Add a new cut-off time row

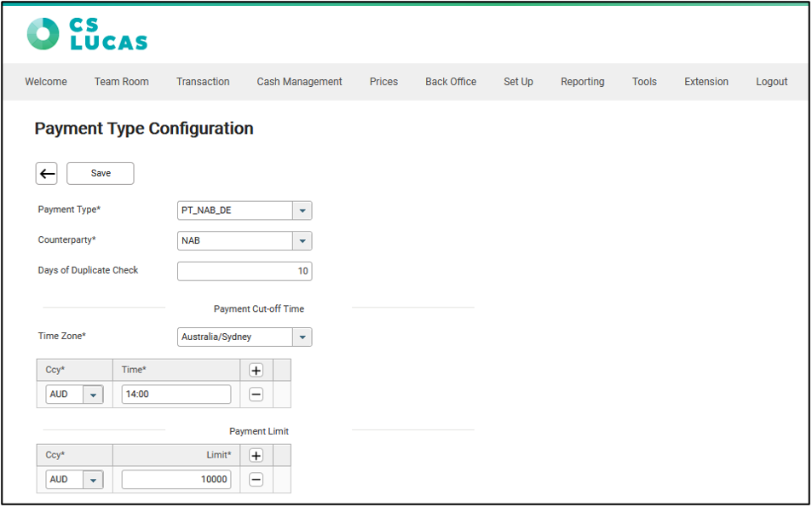pyautogui.click(x=256, y=370)
